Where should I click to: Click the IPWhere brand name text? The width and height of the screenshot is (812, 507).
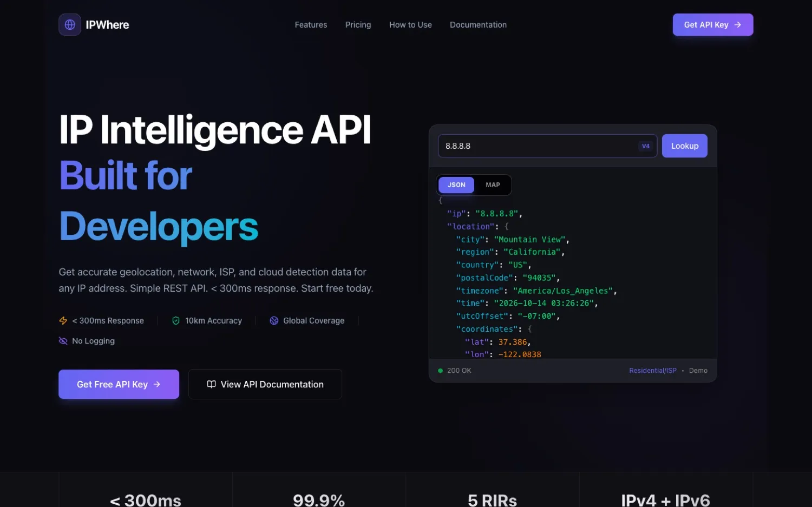[107, 25]
